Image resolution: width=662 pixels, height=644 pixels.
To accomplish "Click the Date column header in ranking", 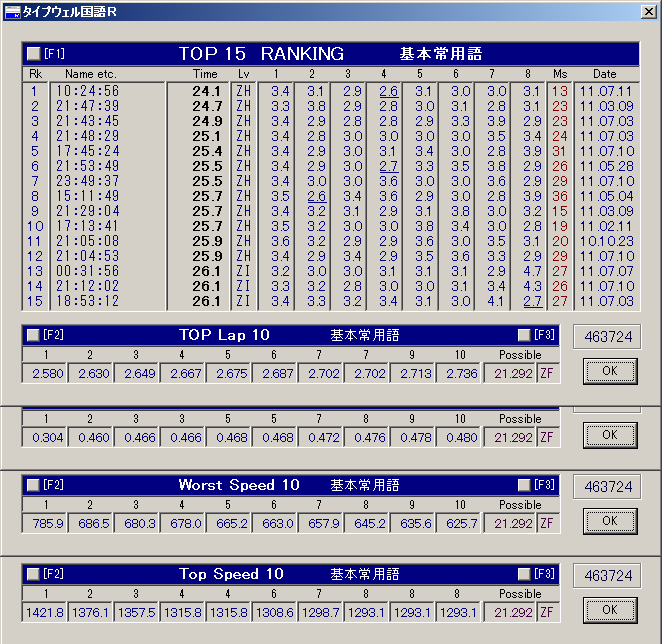I will click(x=605, y=74).
